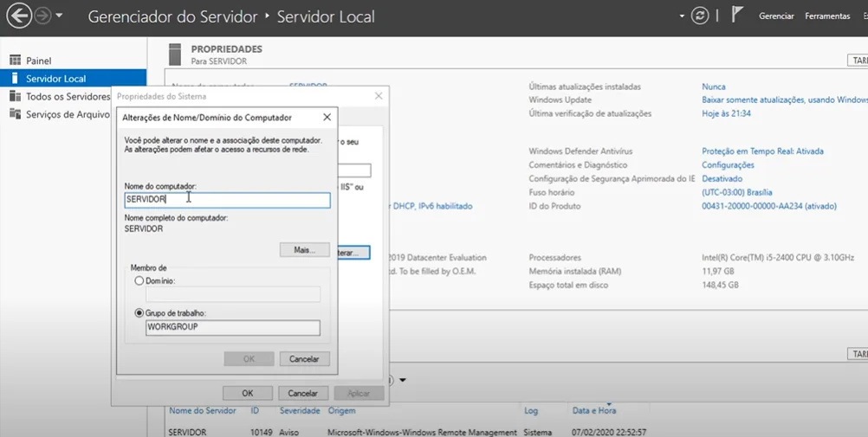Image resolution: width=868 pixels, height=437 pixels.
Task: Click the Painel dashboard icon
Action: click(x=15, y=61)
